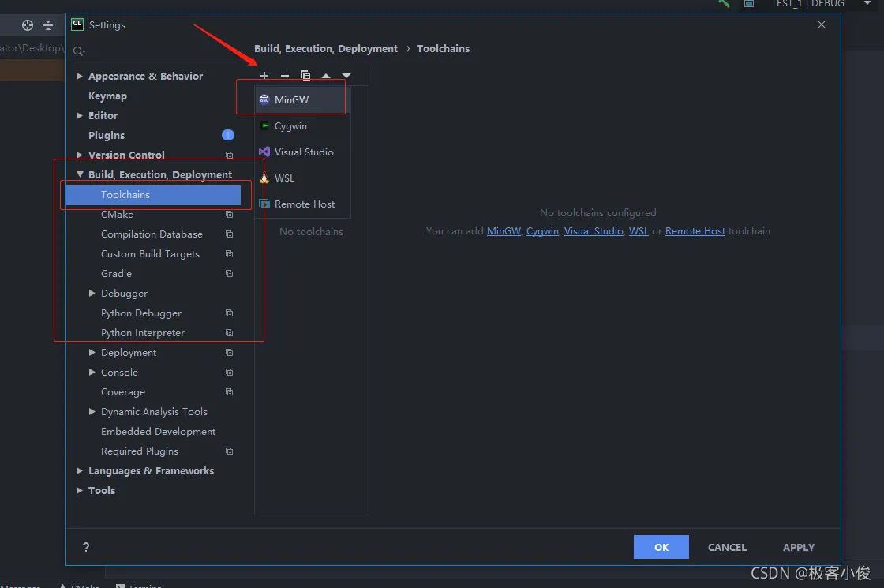884x588 pixels.
Task: Choose WSL from the add toolchain menu
Action: click(x=302, y=178)
